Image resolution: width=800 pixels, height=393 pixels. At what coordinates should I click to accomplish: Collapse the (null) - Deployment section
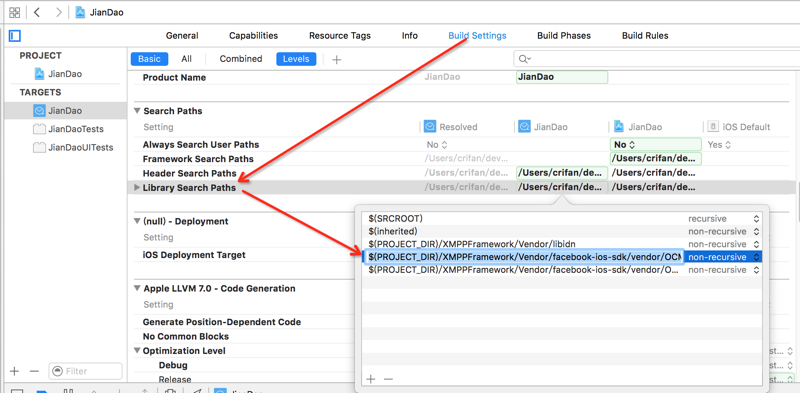pos(137,221)
